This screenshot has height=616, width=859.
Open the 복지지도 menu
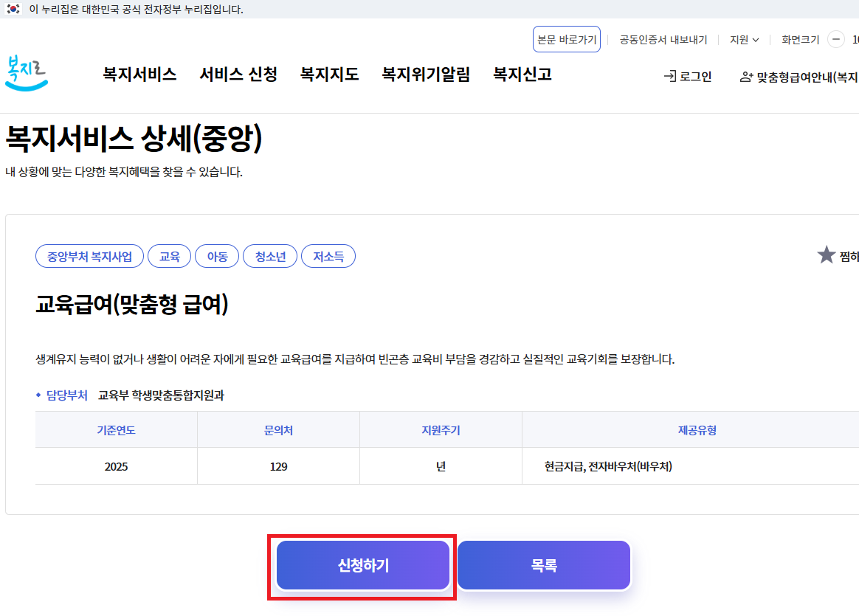(328, 75)
